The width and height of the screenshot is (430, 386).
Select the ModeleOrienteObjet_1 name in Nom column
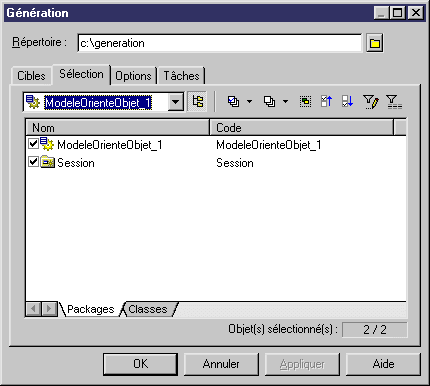click(x=110, y=145)
